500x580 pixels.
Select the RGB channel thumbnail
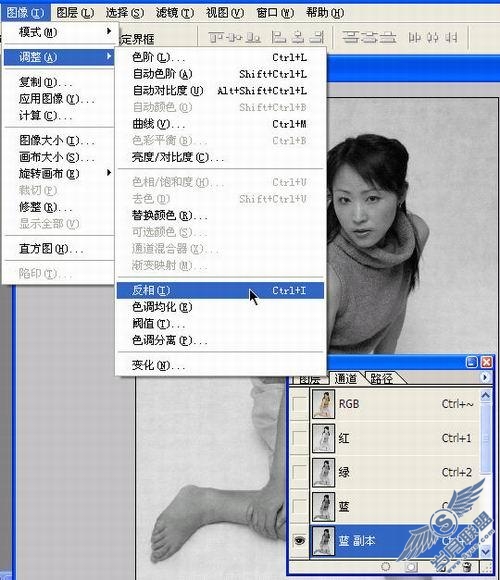click(324, 404)
